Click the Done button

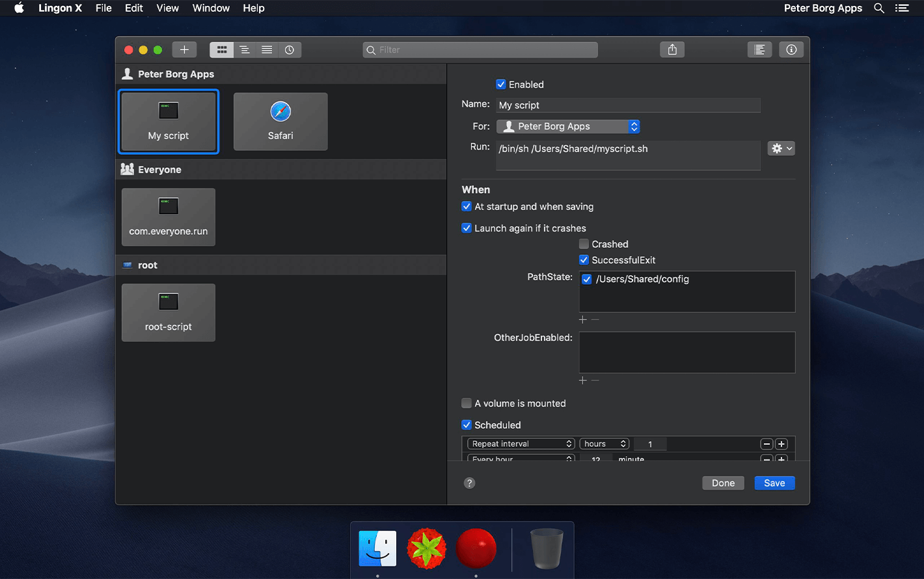pyautogui.click(x=723, y=483)
